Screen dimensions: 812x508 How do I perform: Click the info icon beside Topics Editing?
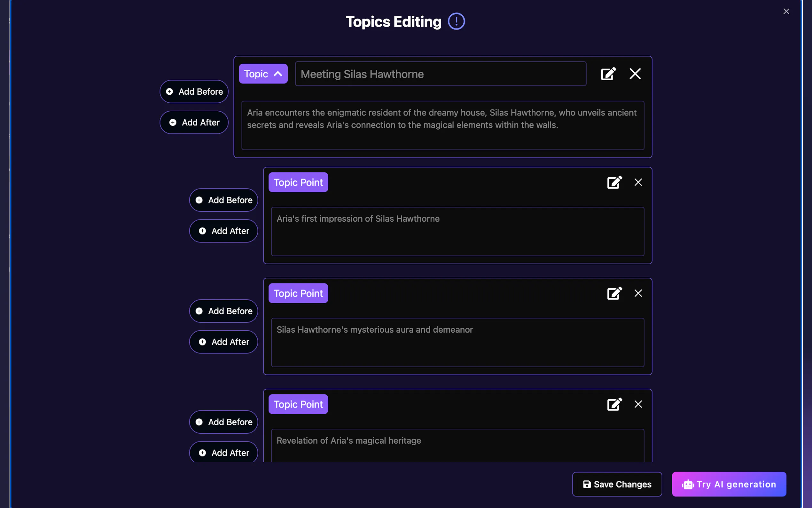456,21
